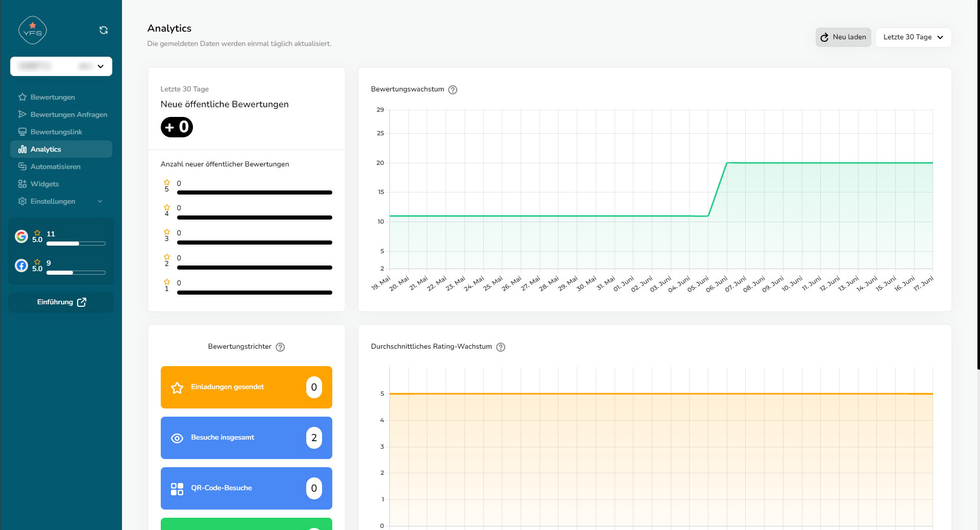Select the Analytics bar-chart icon
Viewport: 980px width, 530px height.
[22, 149]
